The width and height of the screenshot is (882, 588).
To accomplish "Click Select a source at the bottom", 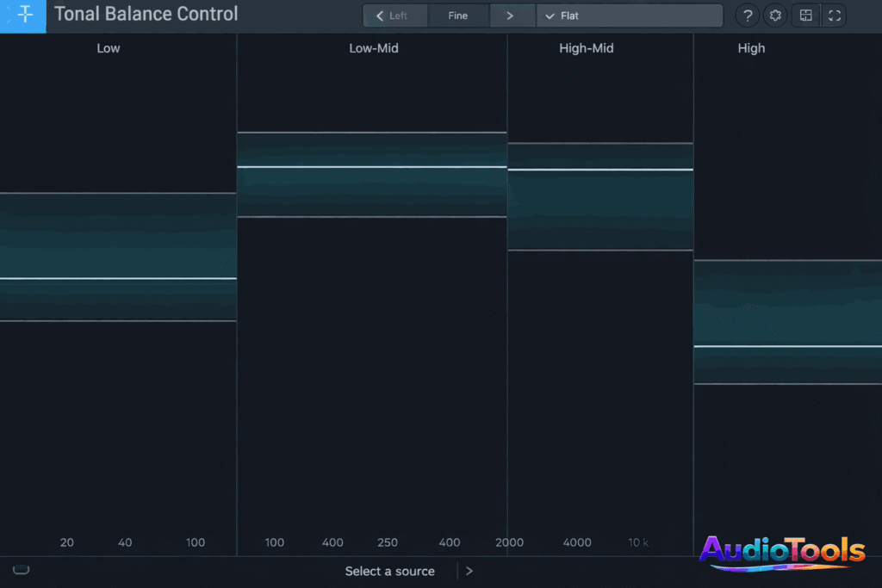I will (390, 571).
